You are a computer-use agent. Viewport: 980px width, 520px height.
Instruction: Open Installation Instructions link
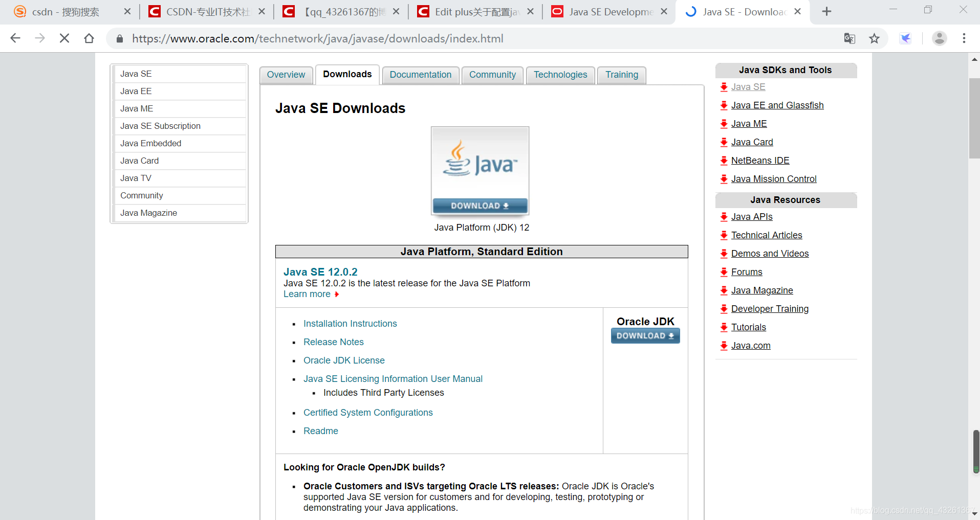pyautogui.click(x=350, y=324)
